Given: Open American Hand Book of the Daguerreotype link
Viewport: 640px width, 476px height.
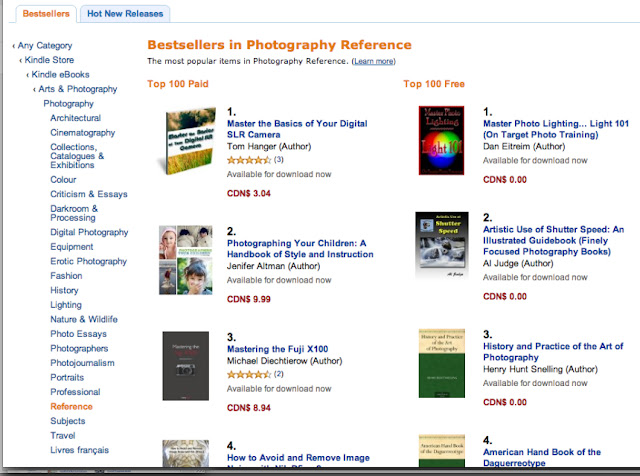Looking at the screenshot, I should [542, 458].
